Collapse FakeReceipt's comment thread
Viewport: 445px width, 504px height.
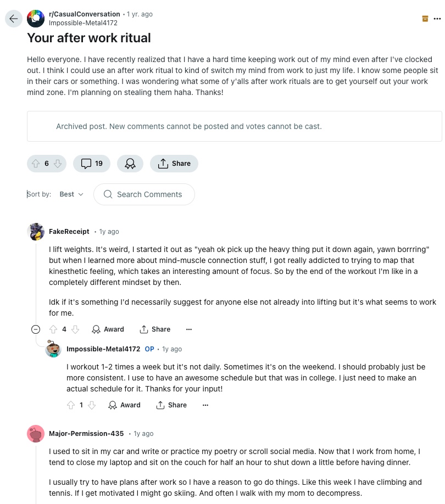pos(36,329)
